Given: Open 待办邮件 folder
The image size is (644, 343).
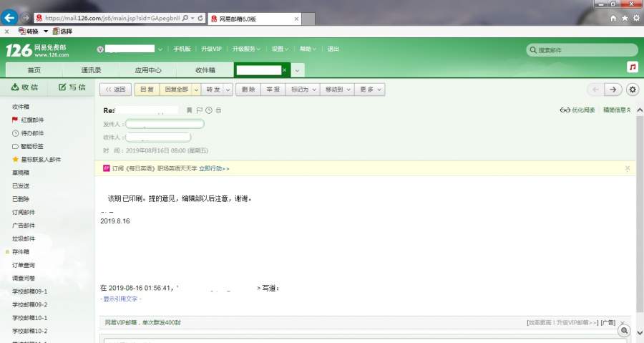Looking at the screenshot, I should (32, 133).
